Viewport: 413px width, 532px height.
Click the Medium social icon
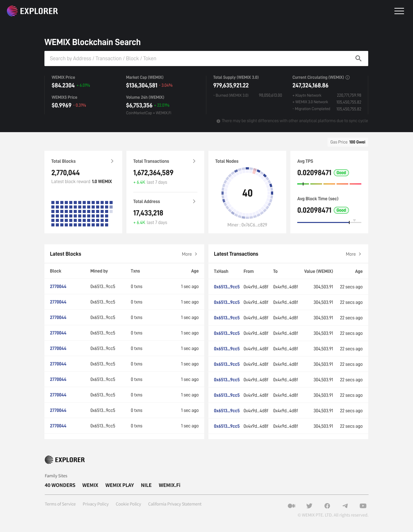tap(291, 506)
